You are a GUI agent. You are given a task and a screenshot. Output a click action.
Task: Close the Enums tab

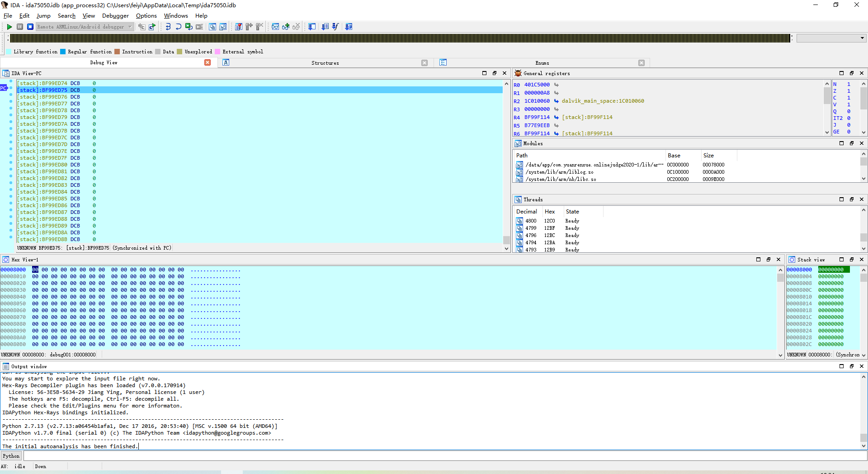coord(642,63)
